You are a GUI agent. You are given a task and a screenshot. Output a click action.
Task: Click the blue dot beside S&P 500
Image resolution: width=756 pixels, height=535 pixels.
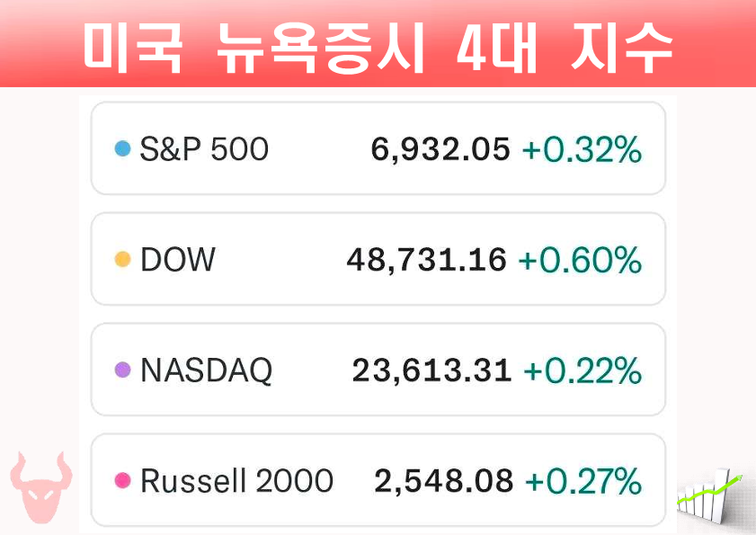123,149
